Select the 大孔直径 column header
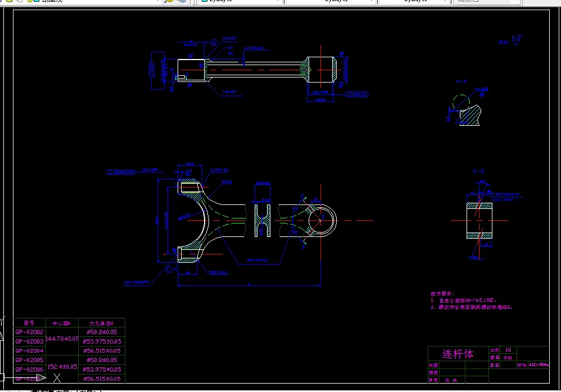 [101, 323]
